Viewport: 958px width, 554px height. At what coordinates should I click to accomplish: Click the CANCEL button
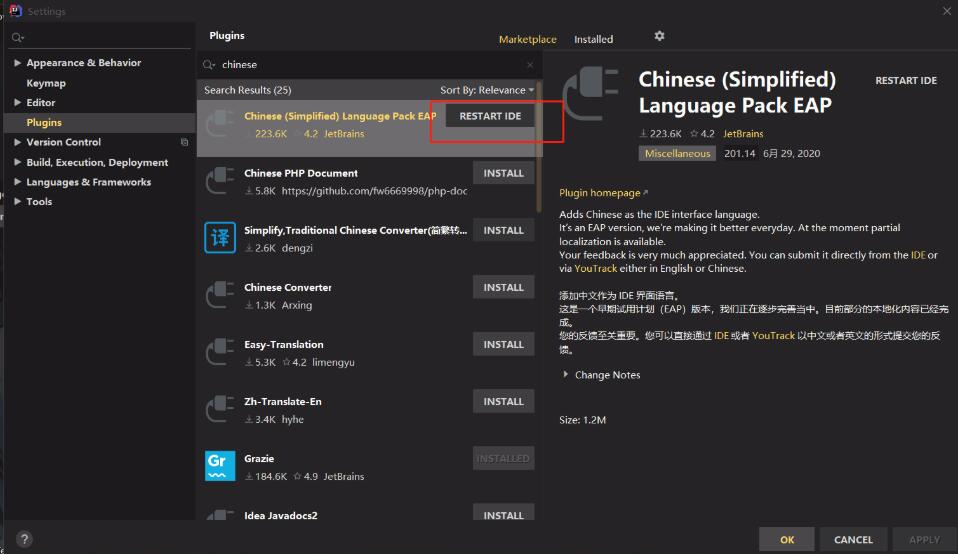pos(853,539)
